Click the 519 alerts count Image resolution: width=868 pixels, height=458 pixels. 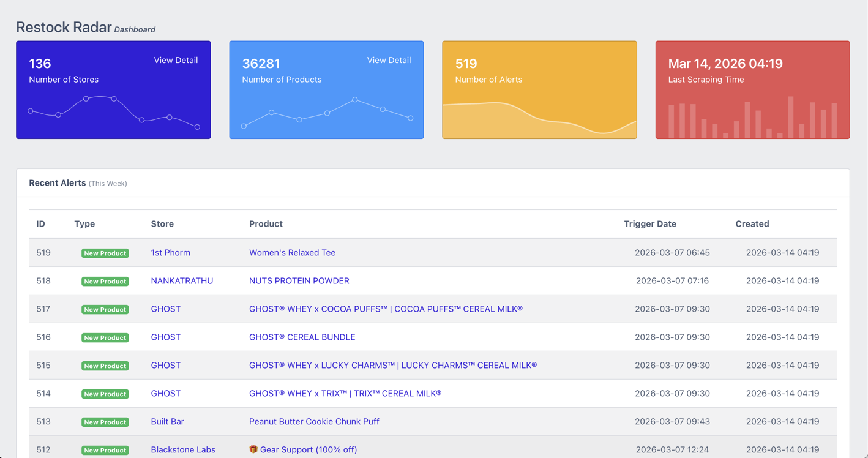466,63
